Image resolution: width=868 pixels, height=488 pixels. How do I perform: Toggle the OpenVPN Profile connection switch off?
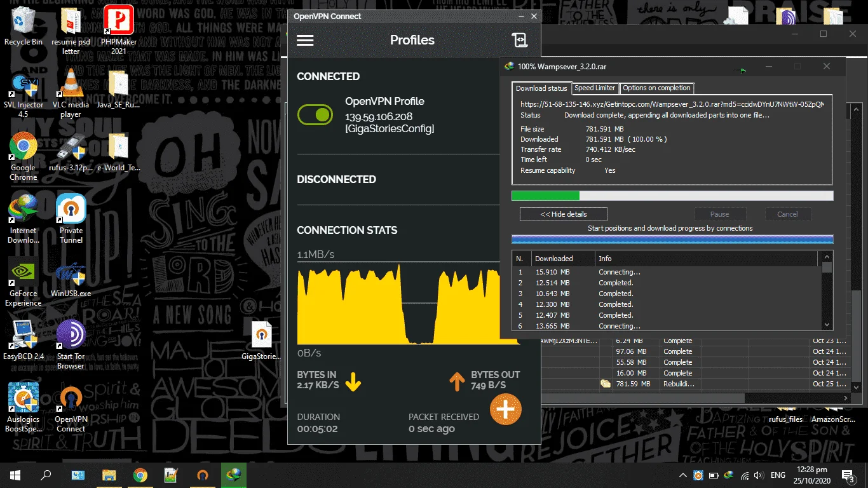[x=315, y=115]
